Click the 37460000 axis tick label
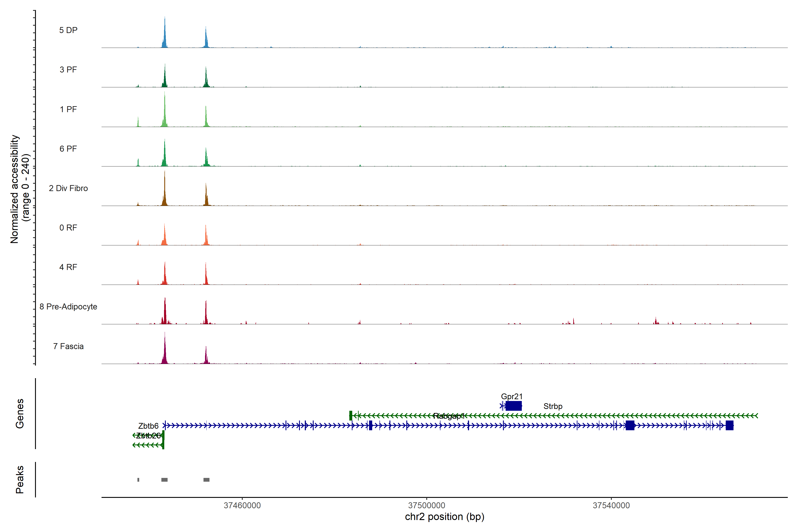 242,506
